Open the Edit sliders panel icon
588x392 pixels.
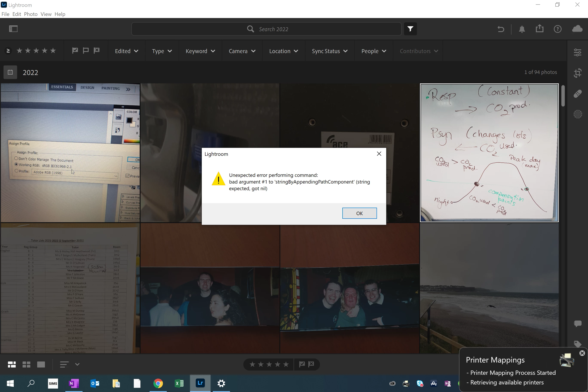(x=577, y=52)
